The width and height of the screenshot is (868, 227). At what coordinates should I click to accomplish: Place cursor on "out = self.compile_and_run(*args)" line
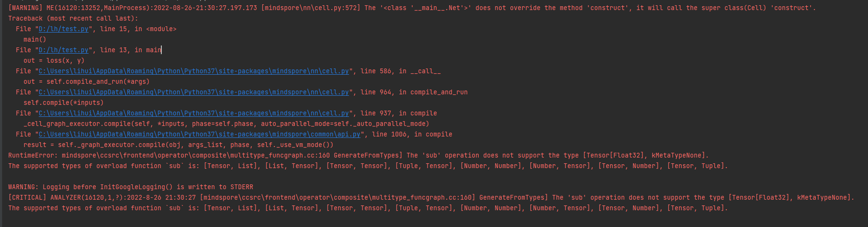coord(87,82)
